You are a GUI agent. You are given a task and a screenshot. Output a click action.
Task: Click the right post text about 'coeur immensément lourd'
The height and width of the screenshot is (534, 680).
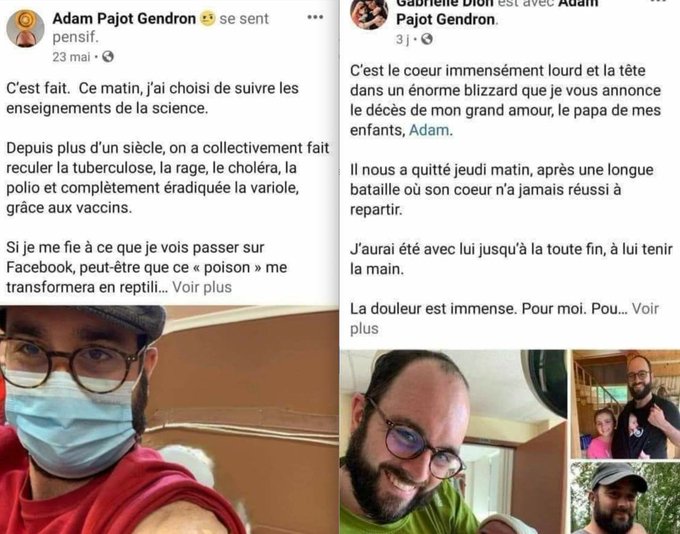(x=506, y=100)
